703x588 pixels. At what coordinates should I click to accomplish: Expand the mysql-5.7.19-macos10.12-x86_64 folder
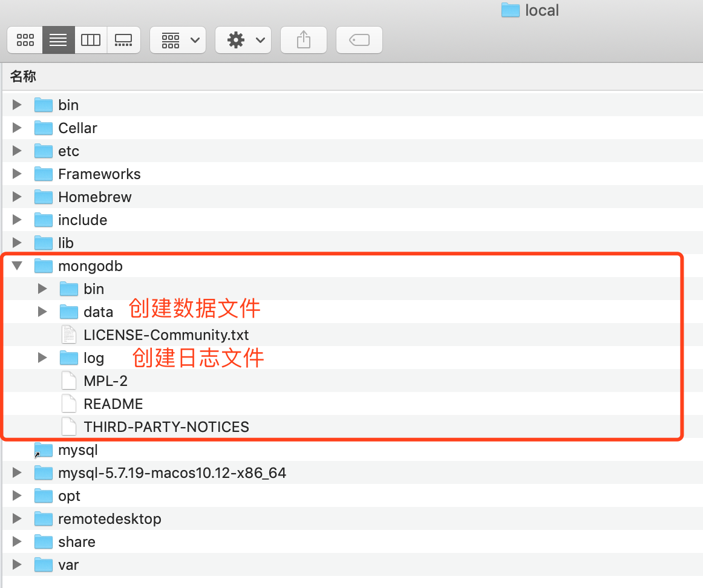click(x=17, y=473)
